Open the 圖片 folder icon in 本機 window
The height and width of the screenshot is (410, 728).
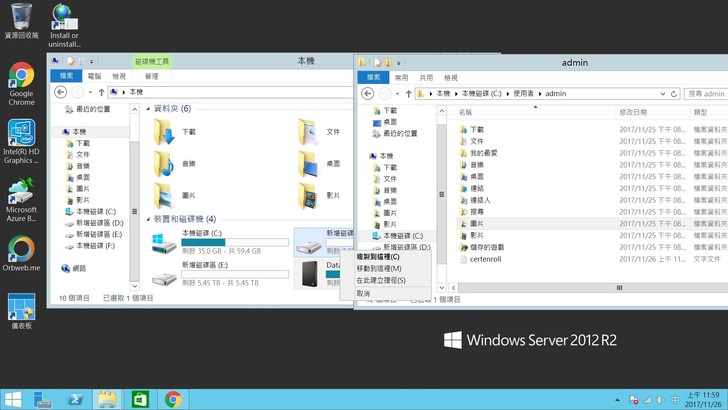(164, 195)
